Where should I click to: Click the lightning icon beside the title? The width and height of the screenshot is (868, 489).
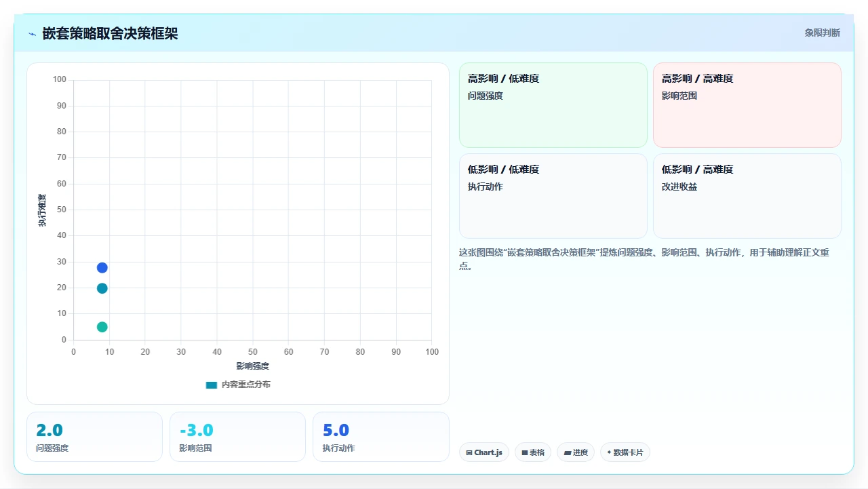click(x=32, y=34)
